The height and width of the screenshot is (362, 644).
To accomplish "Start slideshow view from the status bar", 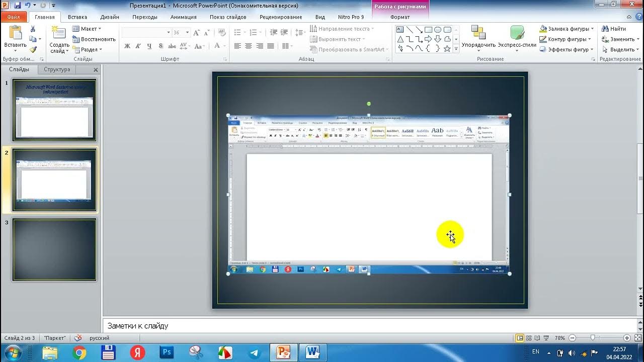I will [x=545, y=338].
